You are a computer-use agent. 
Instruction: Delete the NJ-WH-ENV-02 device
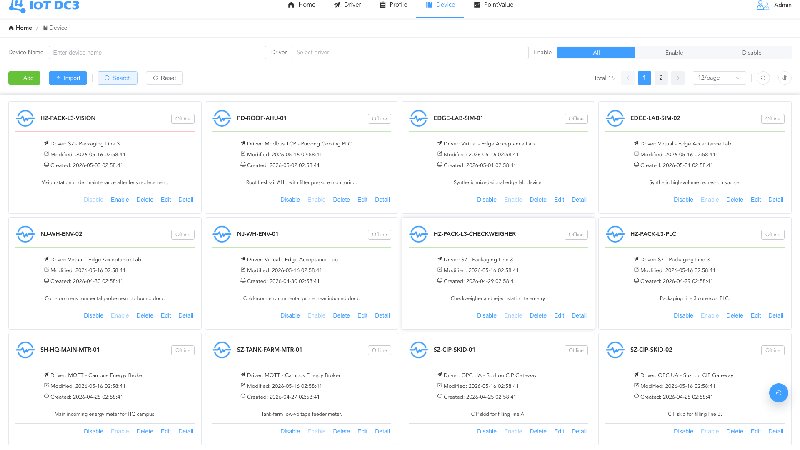coord(145,315)
